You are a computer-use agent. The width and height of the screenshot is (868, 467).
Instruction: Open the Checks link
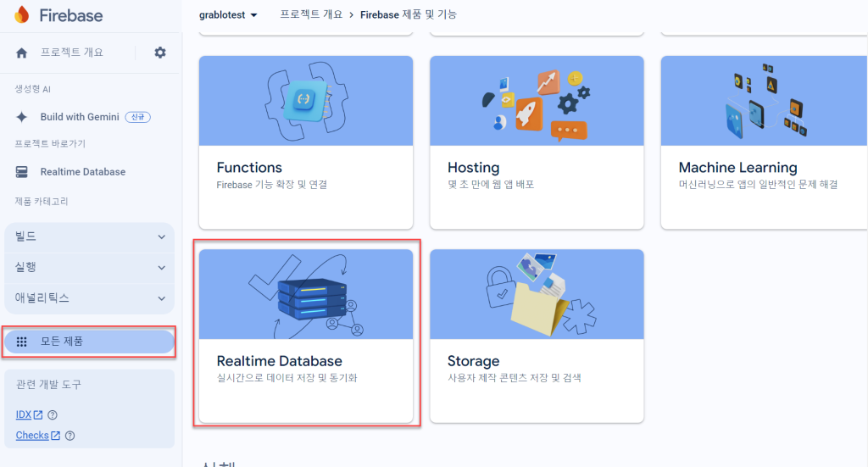32,436
